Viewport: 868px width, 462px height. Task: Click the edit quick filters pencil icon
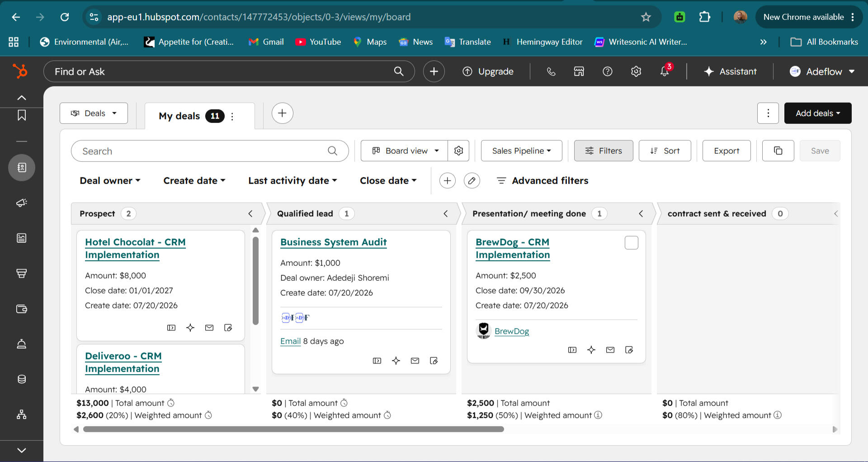472,180
